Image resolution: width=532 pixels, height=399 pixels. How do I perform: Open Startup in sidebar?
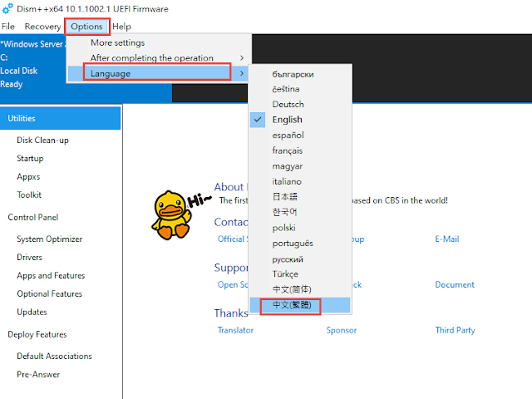point(30,159)
